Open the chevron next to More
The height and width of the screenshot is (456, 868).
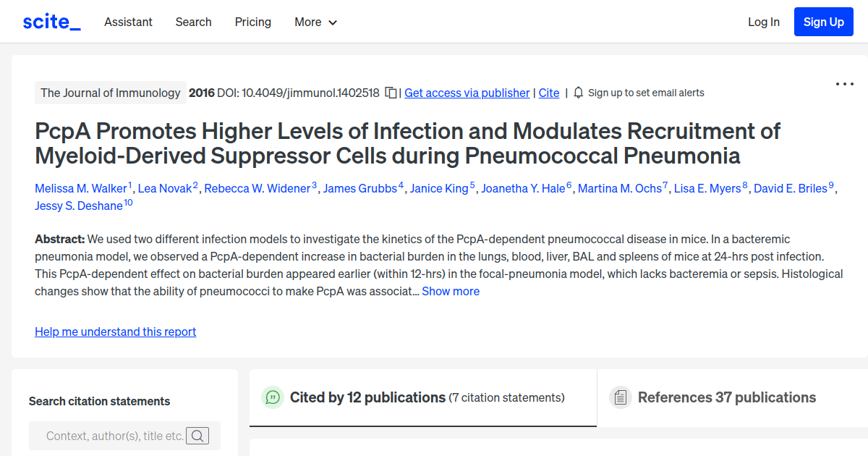click(x=333, y=22)
